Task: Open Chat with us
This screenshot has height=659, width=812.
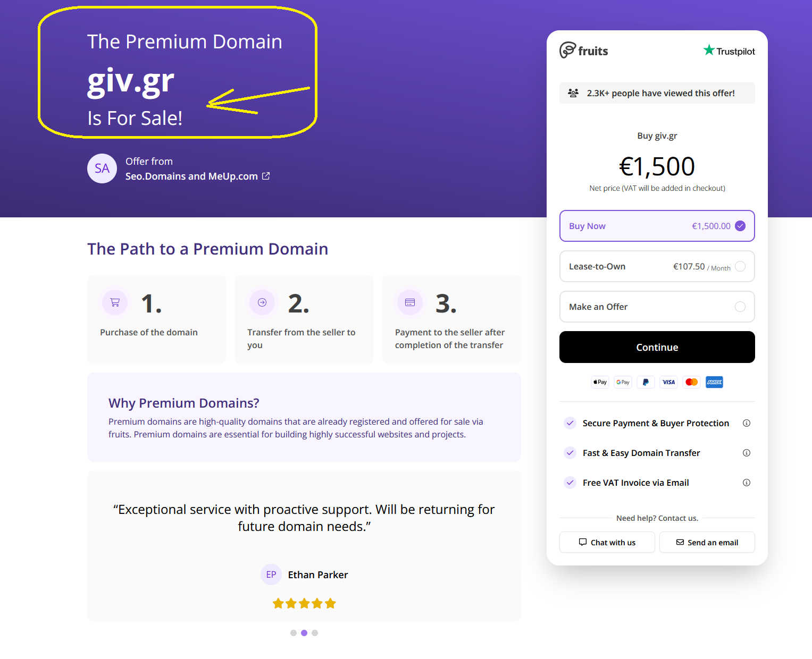Action: pos(607,542)
